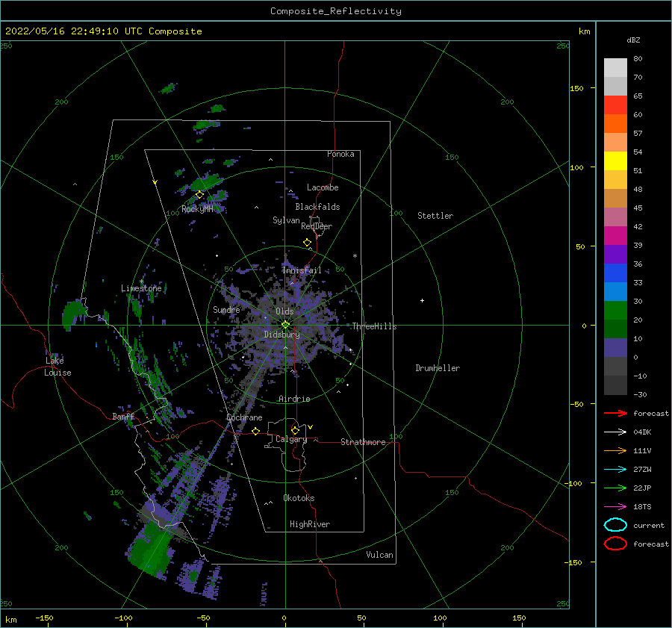Click the Sylvan label
Screen dimensions: 672x628
[x=286, y=220]
